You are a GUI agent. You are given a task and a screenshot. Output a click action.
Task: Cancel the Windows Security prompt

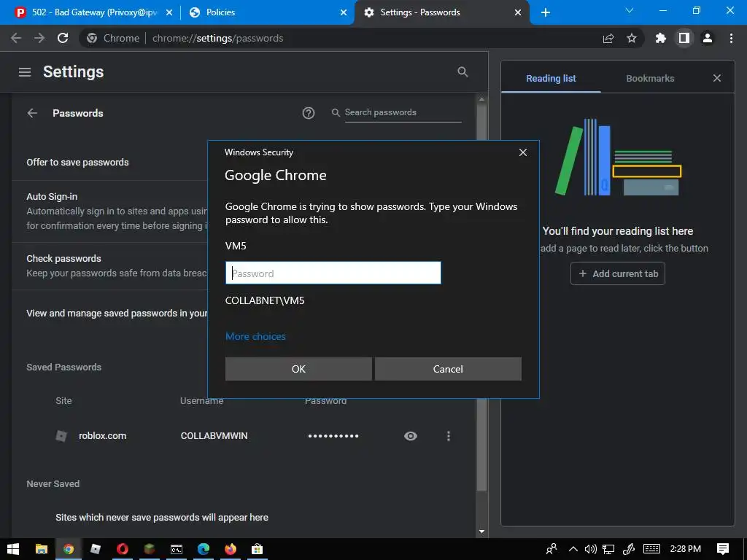pos(448,369)
